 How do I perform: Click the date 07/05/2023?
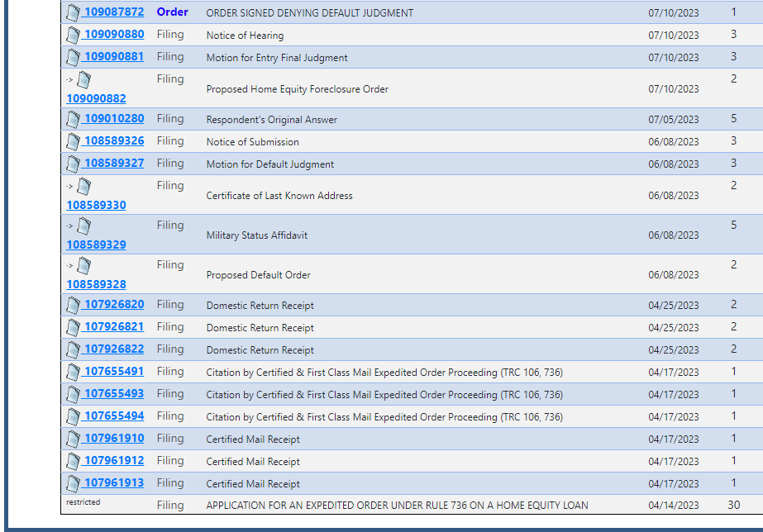coord(674,120)
